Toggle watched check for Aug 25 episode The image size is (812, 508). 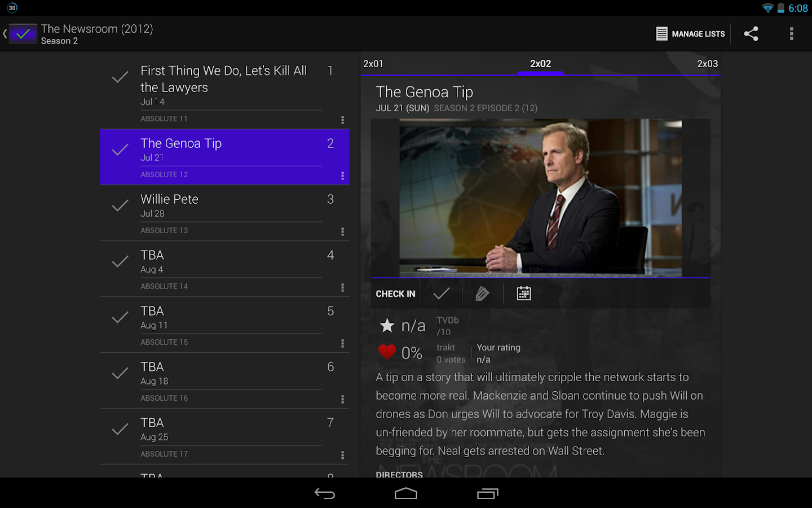click(x=120, y=430)
